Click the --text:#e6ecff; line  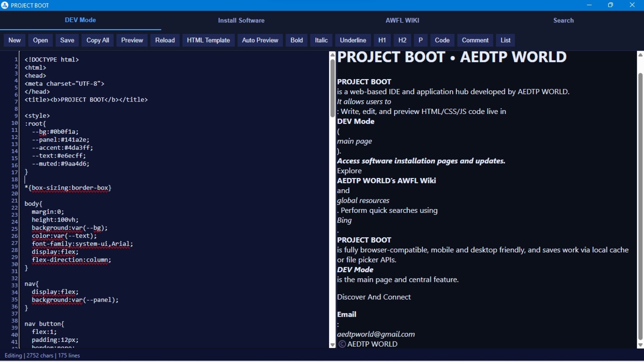tap(59, 156)
